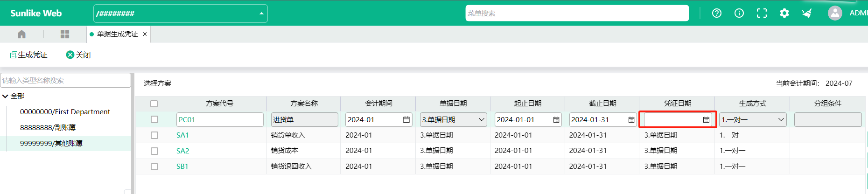
Task: Go to home icon tab
Action: [21, 34]
